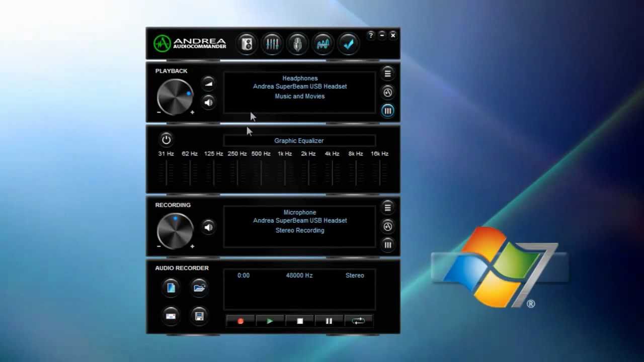Click the Playback volume ramp icon
Viewport: 644px width, 362px height.
[208, 83]
